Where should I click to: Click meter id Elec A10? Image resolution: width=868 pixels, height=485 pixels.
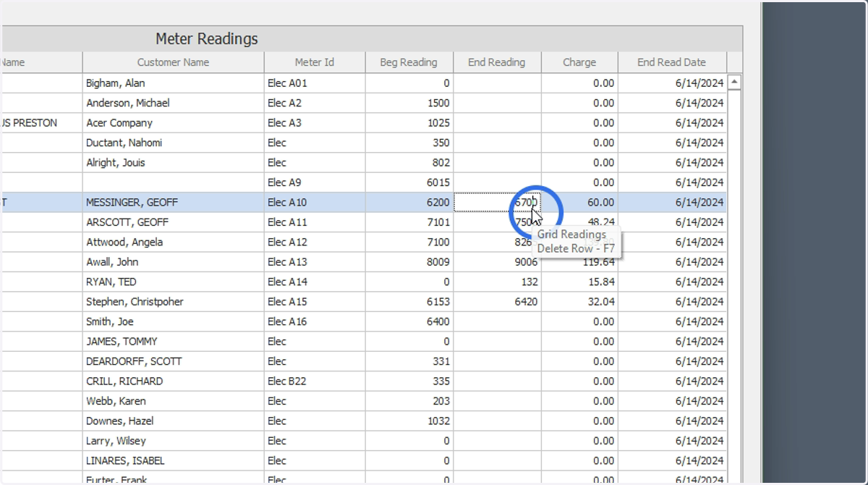tap(287, 203)
